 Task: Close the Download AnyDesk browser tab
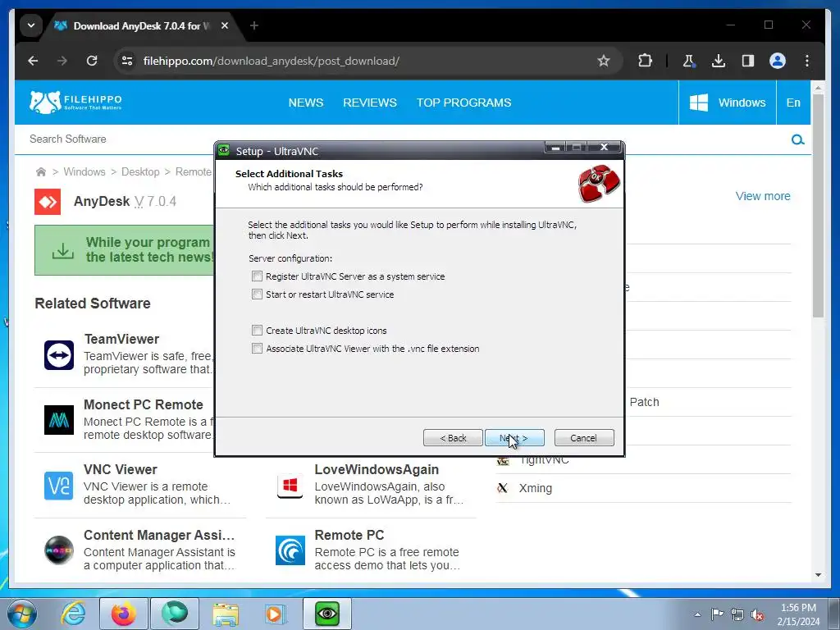point(225,25)
